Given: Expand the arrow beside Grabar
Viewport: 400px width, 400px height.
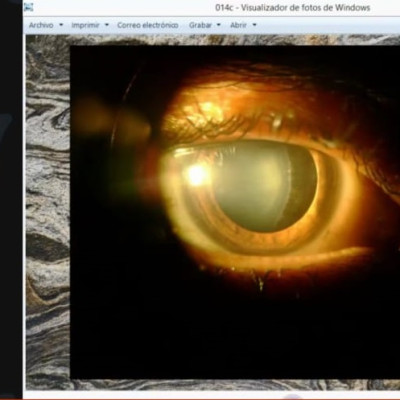Looking at the screenshot, I should (219, 25).
